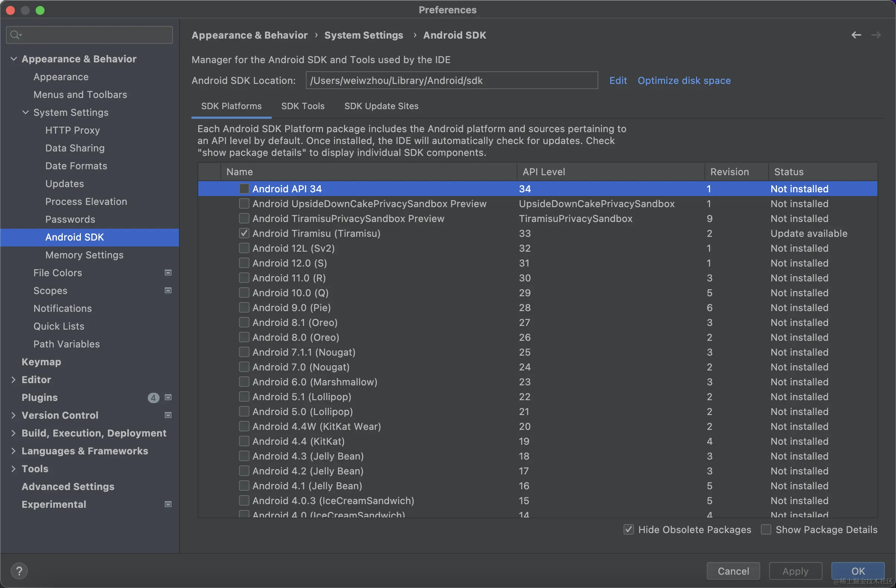Collapse the Appearance & Behavior section

click(x=14, y=59)
